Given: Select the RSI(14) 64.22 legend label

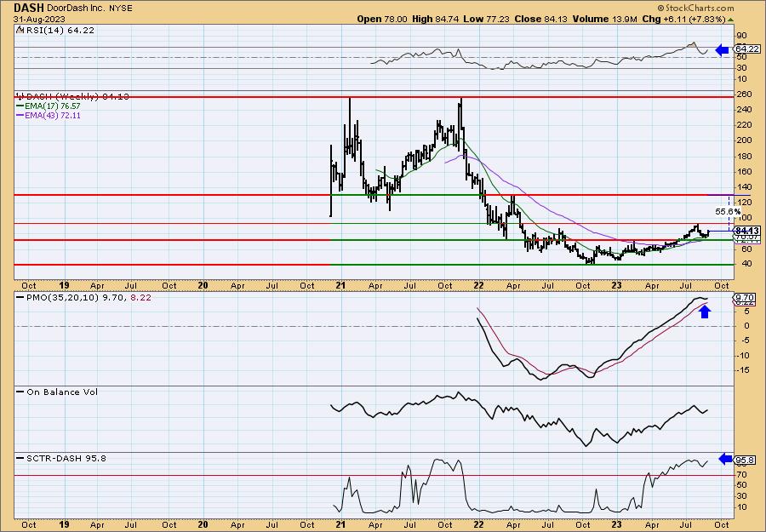Looking at the screenshot, I should click(x=60, y=30).
